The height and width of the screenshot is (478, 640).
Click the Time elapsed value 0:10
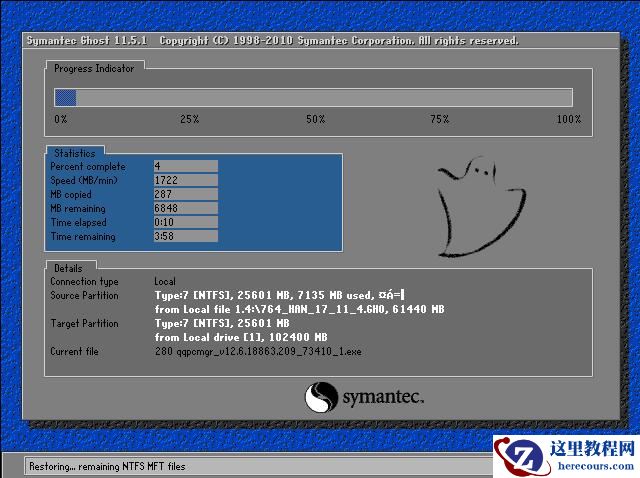(x=186, y=222)
